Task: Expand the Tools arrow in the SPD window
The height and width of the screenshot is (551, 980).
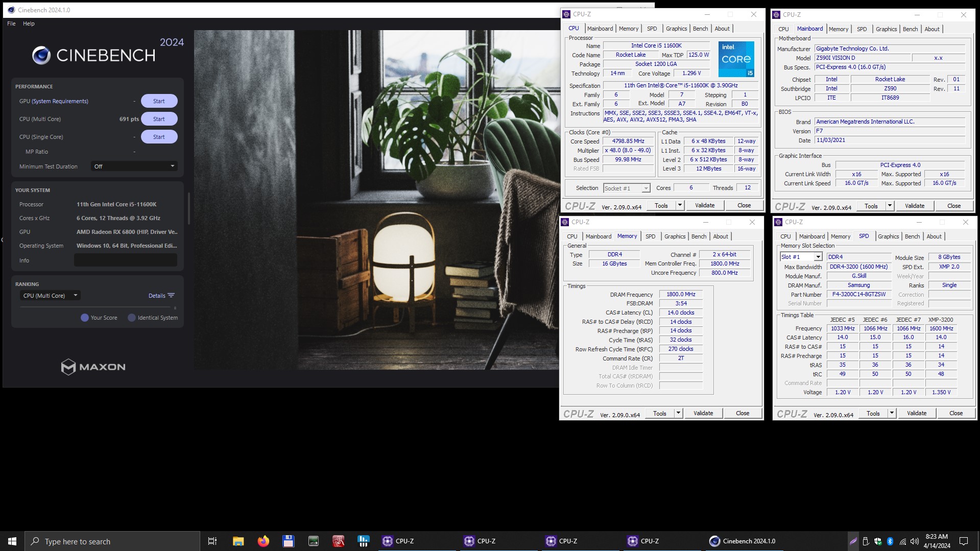Action: click(x=892, y=413)
